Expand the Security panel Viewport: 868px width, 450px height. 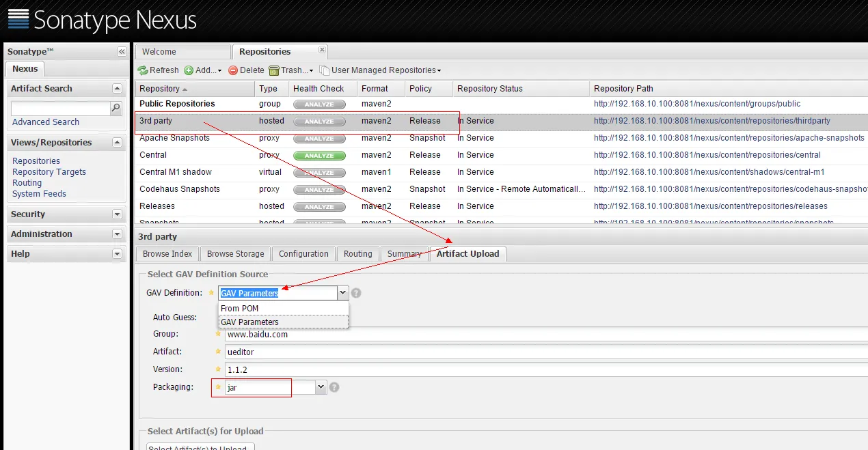[x=117, y=214]
